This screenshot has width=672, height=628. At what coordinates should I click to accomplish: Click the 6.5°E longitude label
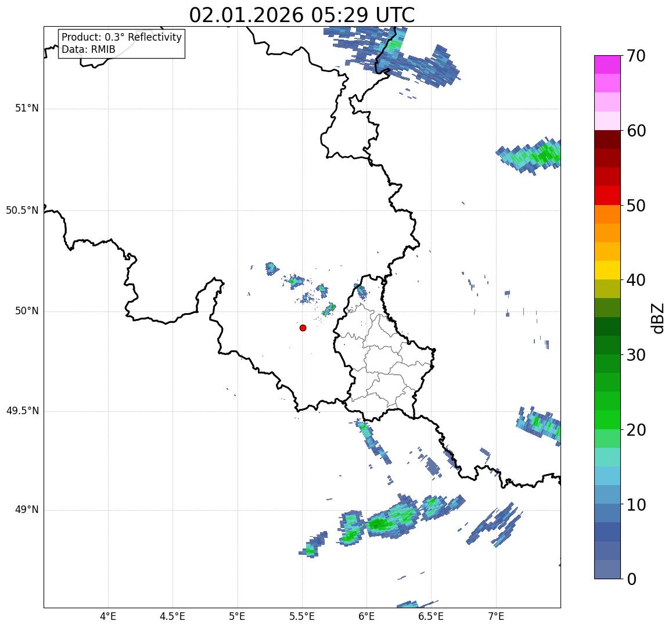[431, 616]
